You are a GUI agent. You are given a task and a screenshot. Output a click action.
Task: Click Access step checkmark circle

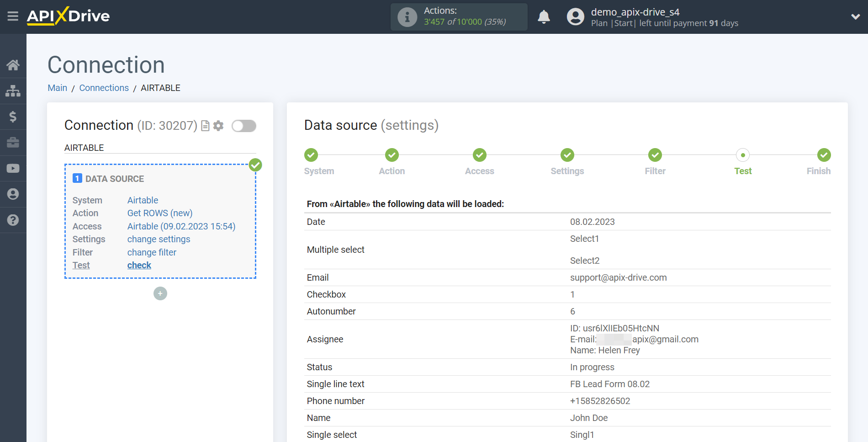point(480,155)
